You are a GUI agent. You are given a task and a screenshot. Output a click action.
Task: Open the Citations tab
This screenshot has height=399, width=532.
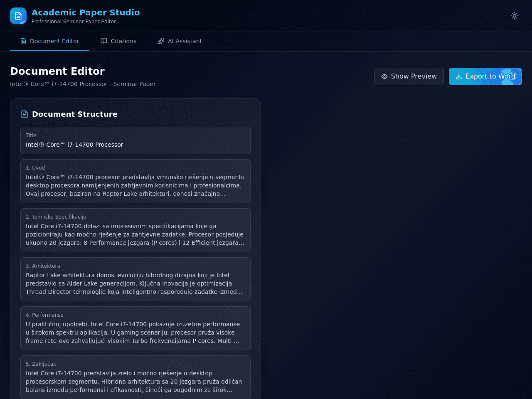point(118,41)
